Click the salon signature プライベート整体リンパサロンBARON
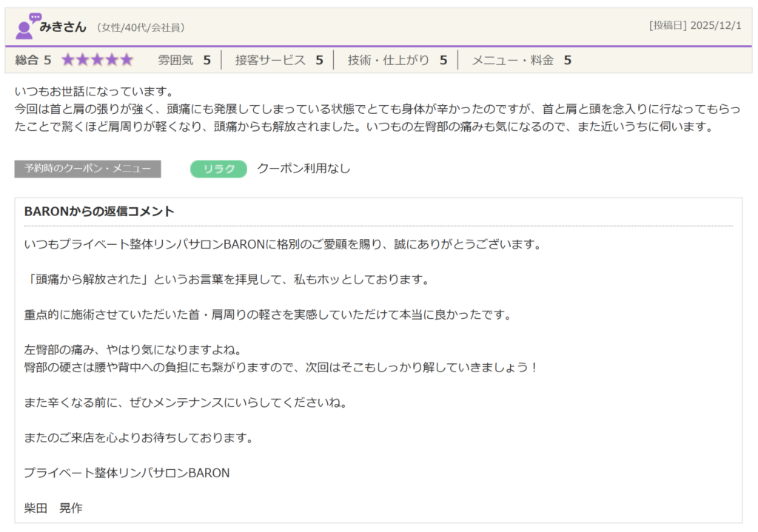 click(127, 473)
